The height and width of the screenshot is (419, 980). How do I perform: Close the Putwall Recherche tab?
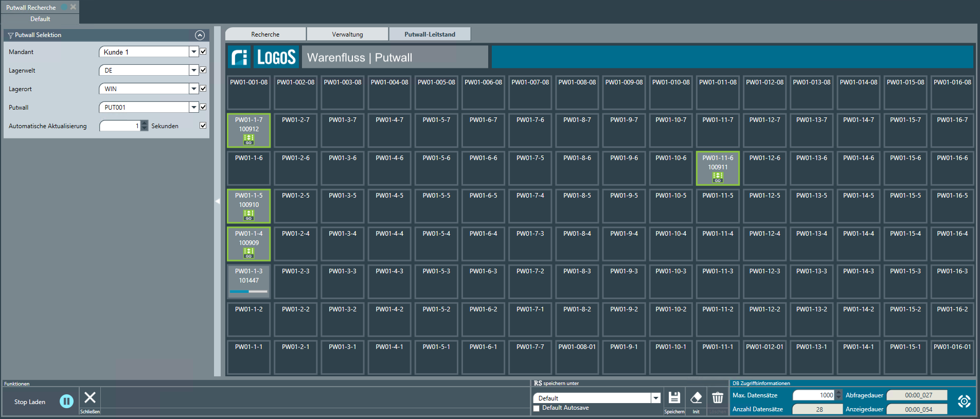click(x=73, y=7)
